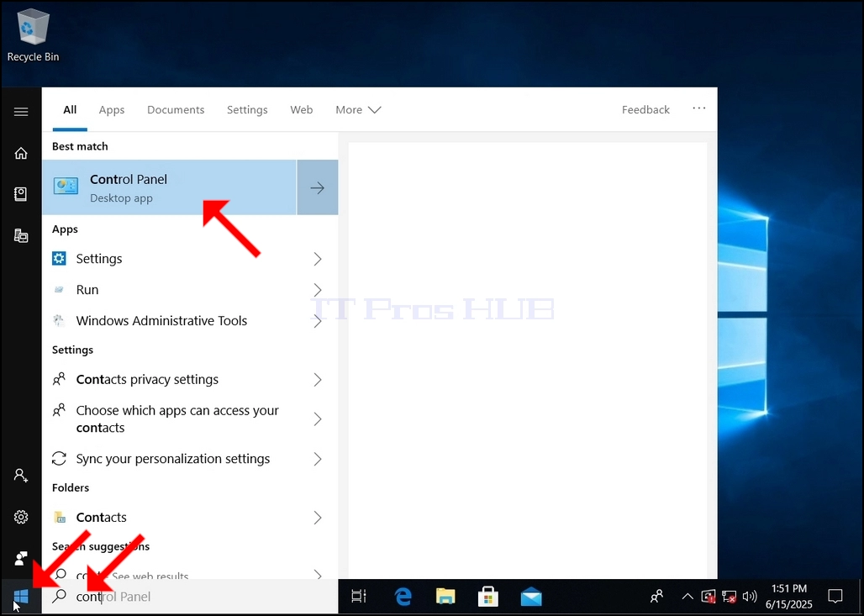Switch to the Settings search tab
The height and width of the screenshot is (616, 864).
[247, 109]
